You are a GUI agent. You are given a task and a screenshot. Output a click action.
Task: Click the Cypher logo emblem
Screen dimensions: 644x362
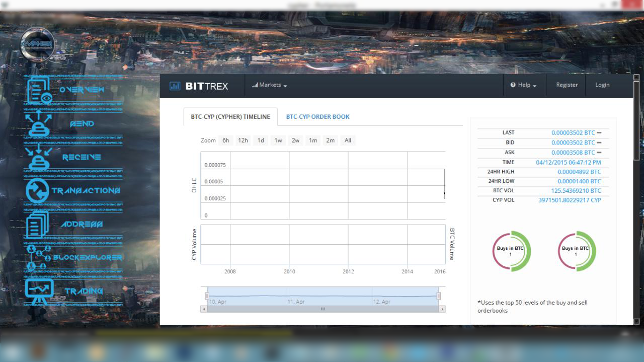click(37, 44)
